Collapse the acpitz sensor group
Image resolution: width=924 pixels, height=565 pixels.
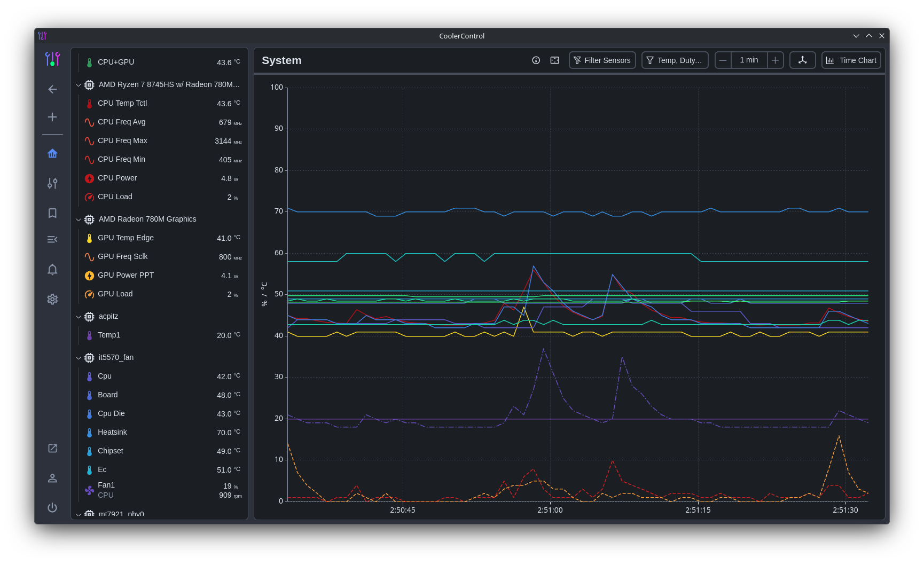[x=79, y=316]
